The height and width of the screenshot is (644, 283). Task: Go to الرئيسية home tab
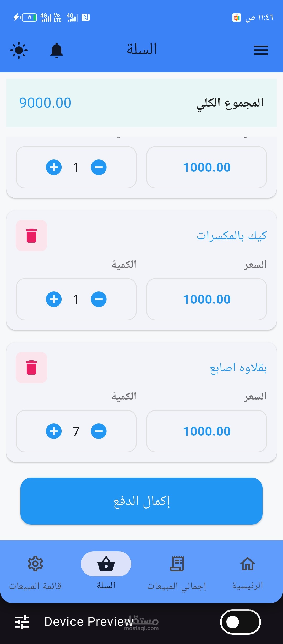248,572
